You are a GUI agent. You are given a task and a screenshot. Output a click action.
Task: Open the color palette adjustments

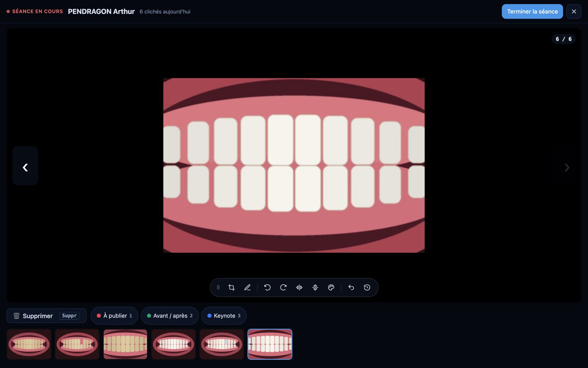[x=331, y=287]
